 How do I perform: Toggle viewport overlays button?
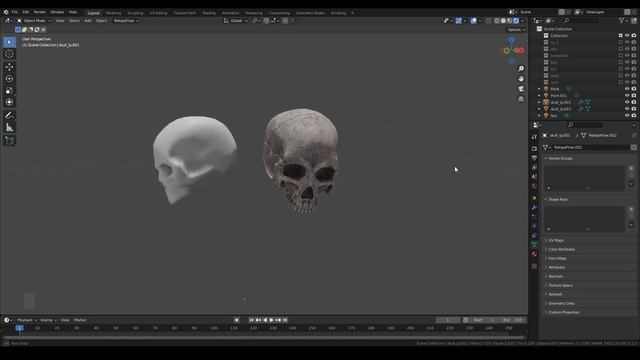click(473, 20)
